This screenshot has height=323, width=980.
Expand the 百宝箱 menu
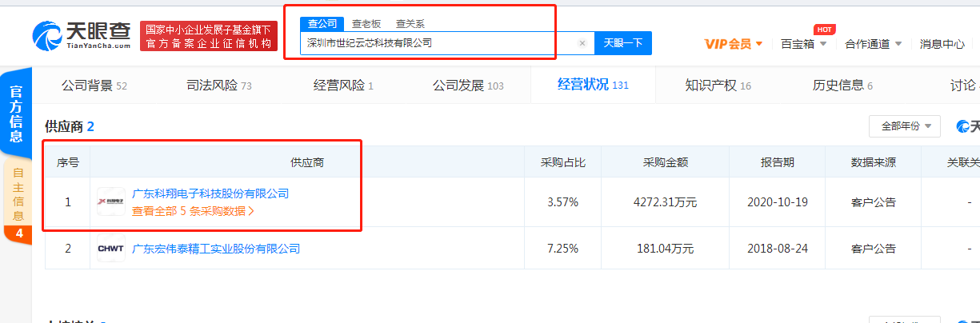[x=803, y=44]
